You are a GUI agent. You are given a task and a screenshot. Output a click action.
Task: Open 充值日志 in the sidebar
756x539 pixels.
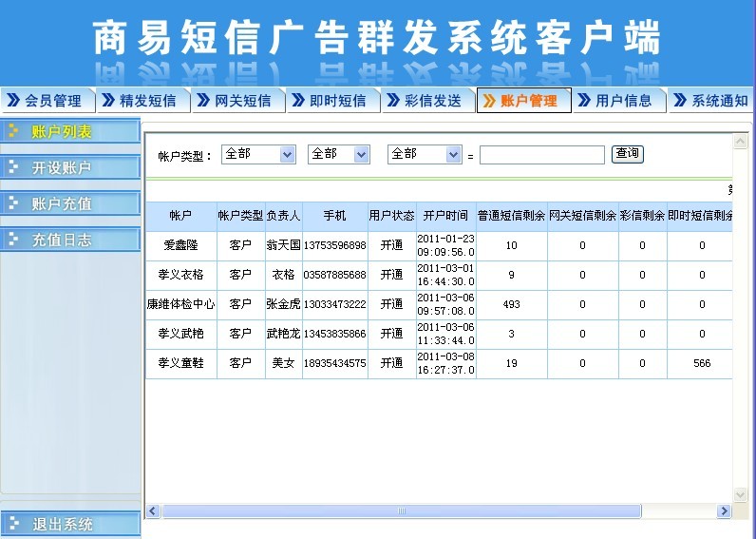70,240
